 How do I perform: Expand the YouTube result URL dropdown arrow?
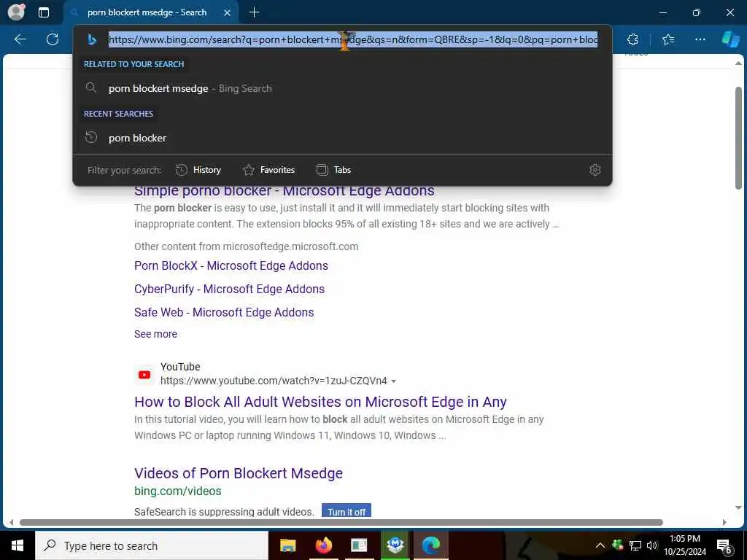[x=393, y=381]
